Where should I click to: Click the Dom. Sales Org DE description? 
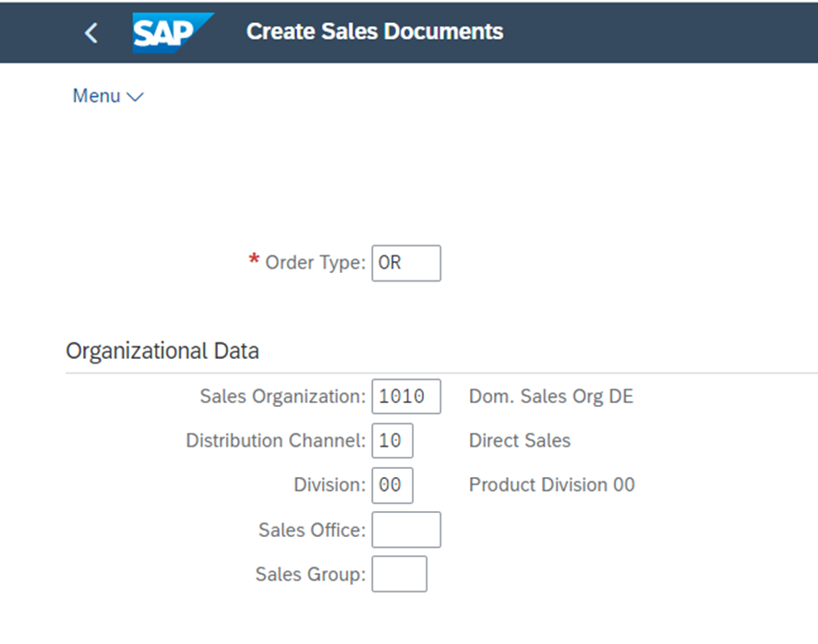[x=551, y=397]
